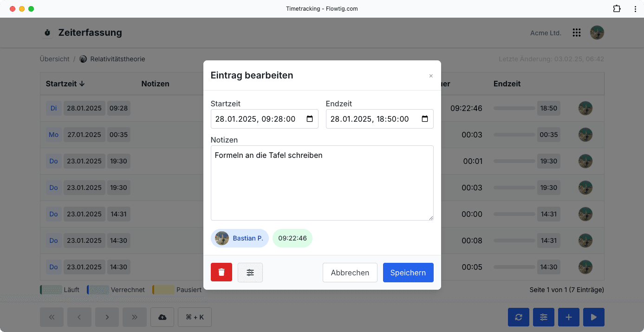Click the progress bar in the 00:35 end row
This screenshot has height=332, width=644.
[x=514, y=135]
